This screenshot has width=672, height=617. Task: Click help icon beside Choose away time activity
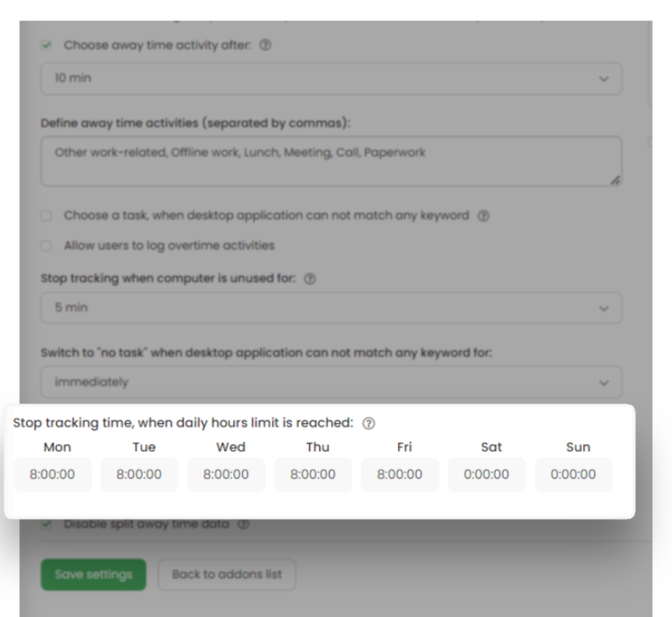265,45
